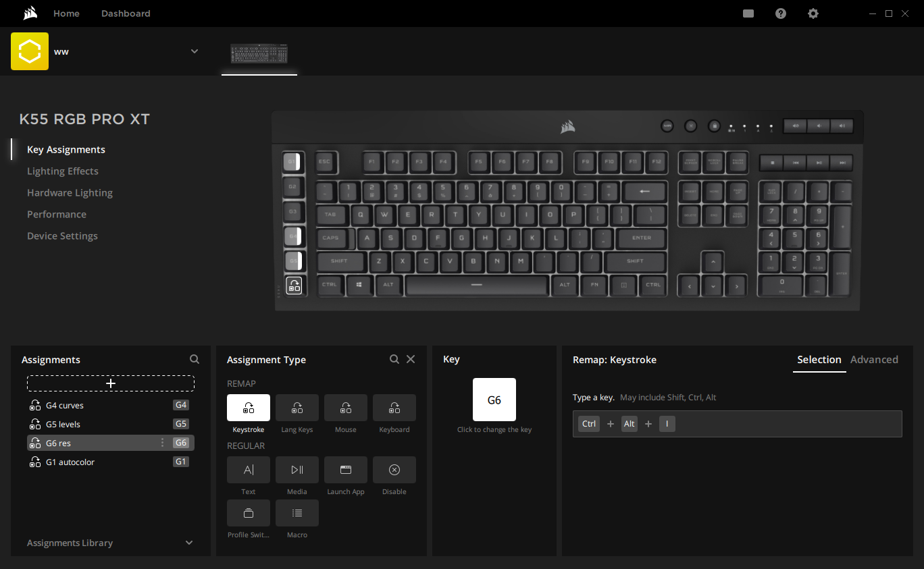
Task: Open Key Assignments section
Action: (x=66, y=150)
